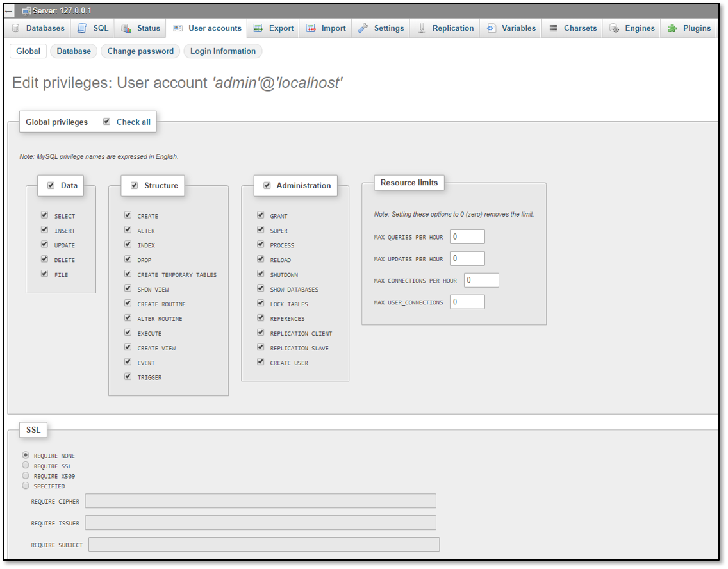Click the Status chart icon
This screenshot has height=569, width=728.
pyautogui.click(x=126, y=28)
